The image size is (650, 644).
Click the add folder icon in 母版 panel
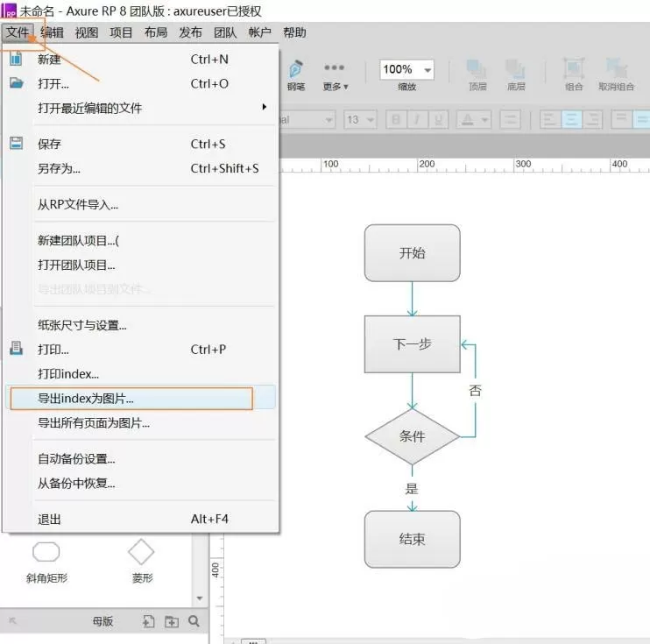click(x=172, y=621)
